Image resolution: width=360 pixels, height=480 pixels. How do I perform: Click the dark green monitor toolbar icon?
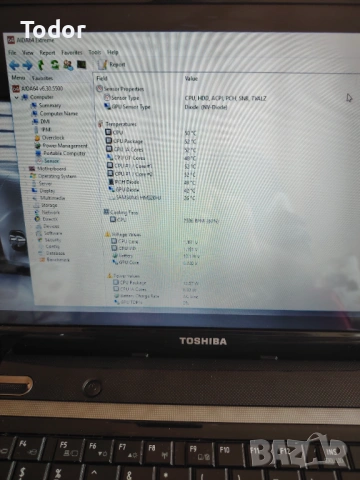(x=82, y=64)
